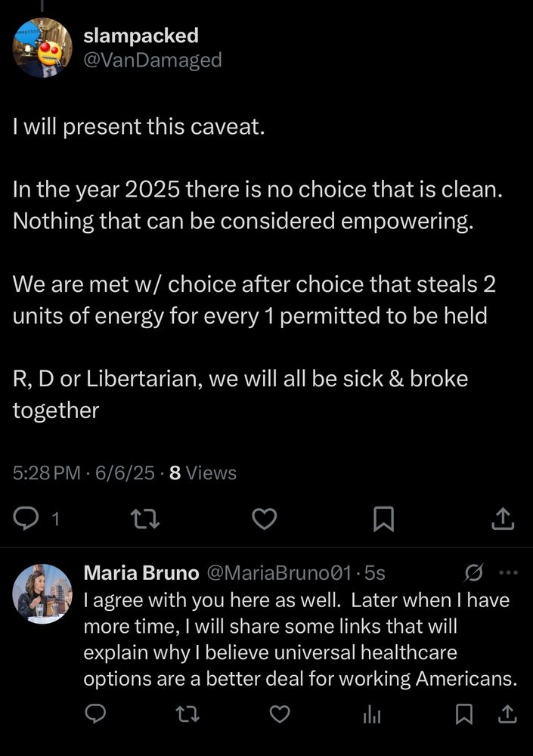Bookmark Maria Bruno's reply
Screen dimensions: 533x756
pos(464,713)
